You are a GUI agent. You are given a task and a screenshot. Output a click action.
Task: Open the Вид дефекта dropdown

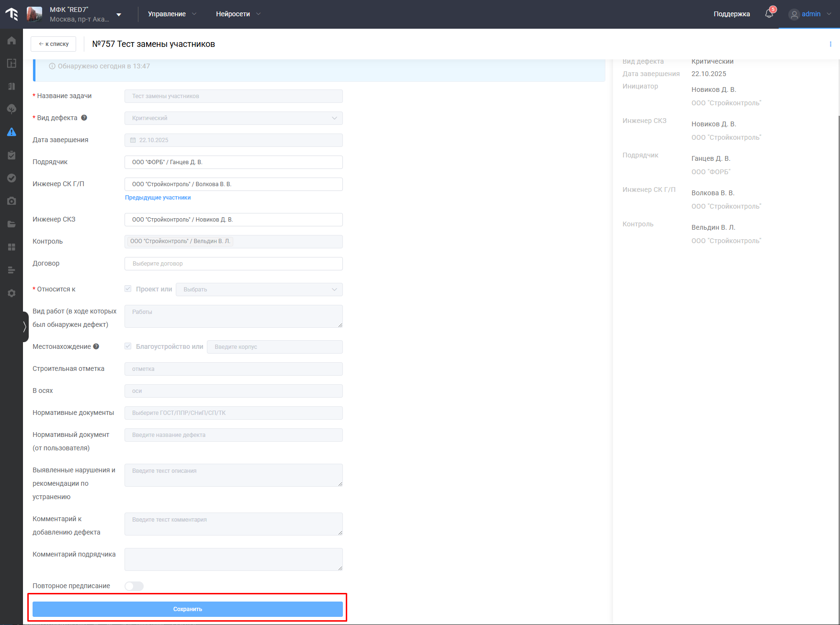[x=234, y=118]
